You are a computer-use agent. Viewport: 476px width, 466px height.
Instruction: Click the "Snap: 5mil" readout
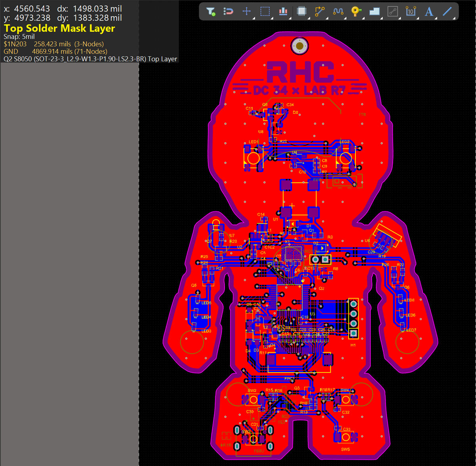coord(19,36)
